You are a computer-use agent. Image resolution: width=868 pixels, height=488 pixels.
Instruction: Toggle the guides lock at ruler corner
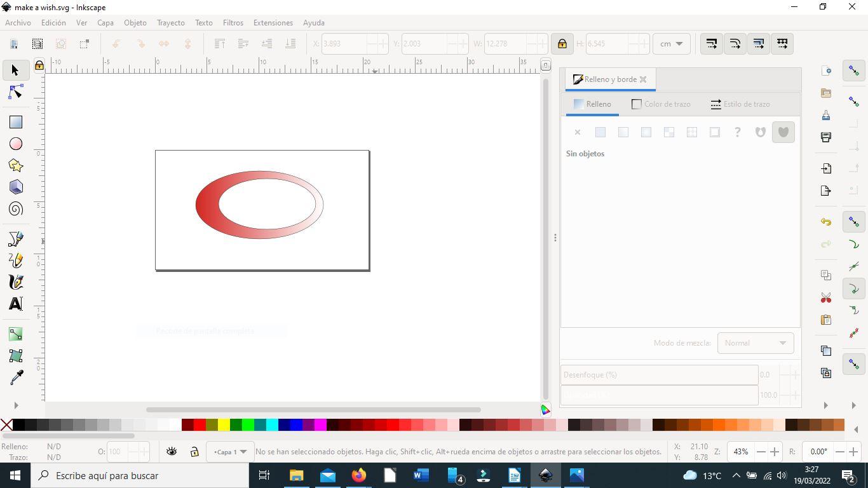(39, 65)
